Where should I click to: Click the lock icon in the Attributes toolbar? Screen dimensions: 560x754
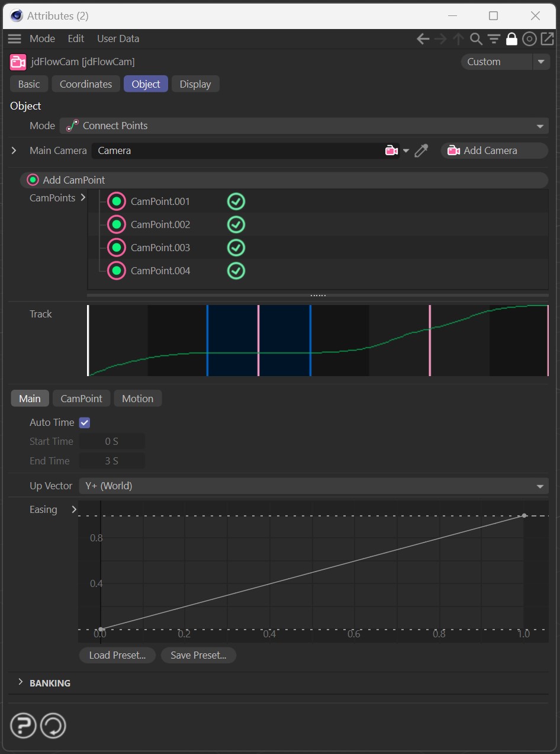click(x=511, y=39)
